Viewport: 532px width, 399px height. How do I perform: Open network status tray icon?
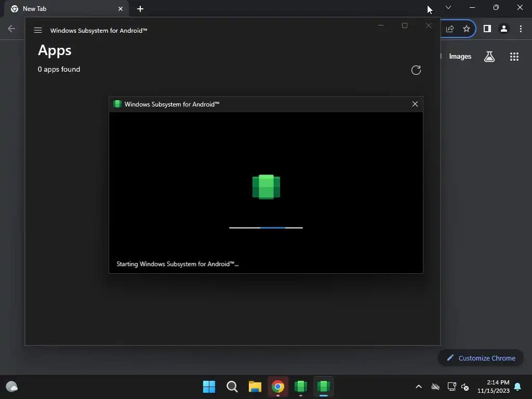pyautogui.click(x=451, y=387)
